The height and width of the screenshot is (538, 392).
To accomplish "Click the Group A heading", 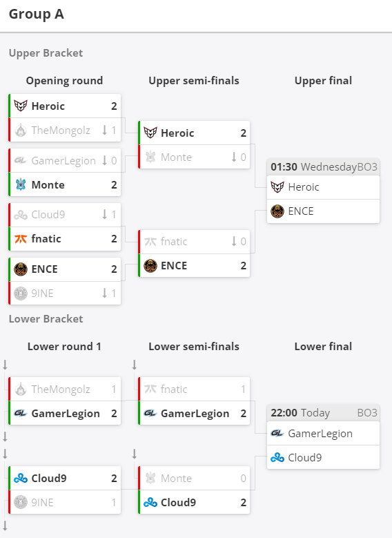I will point(37,15).
